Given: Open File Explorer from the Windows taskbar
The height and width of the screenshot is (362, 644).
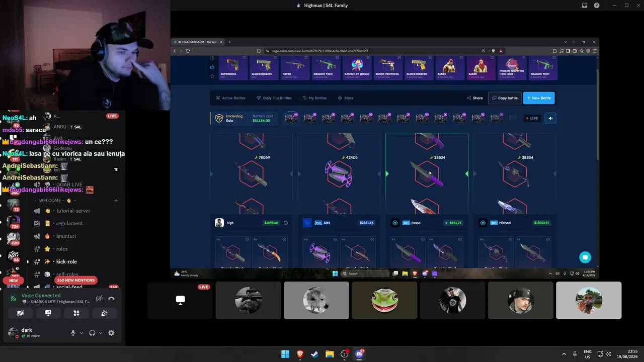Looking at the screenshot, I should 330,354.
